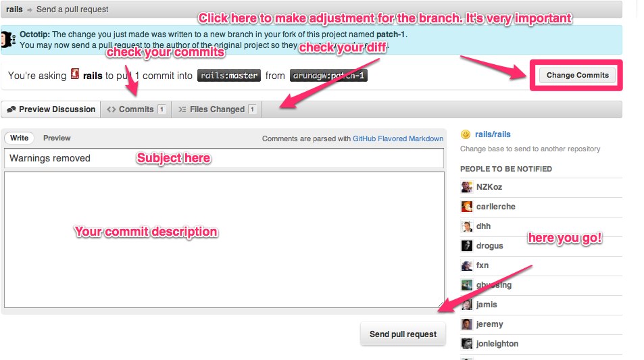Image resolution: width=644 pixels, height=360 pixels.
Task: Click the jeremy username
Action: coord(489,324)
